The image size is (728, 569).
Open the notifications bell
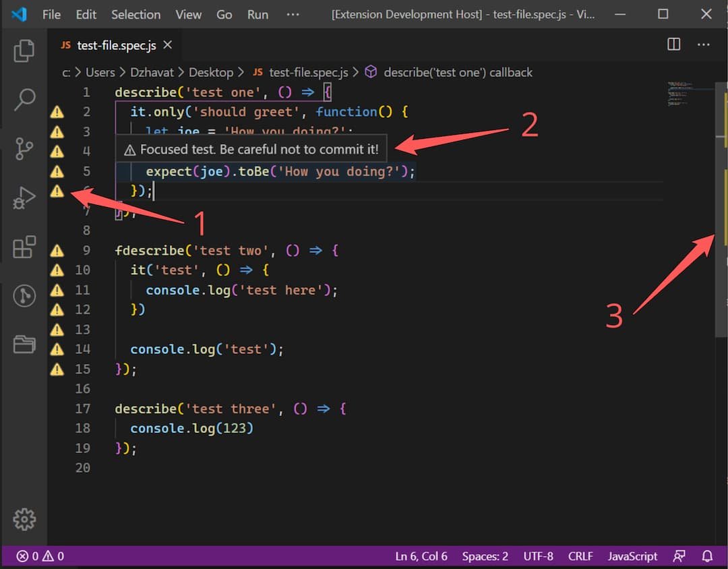(x=706, y=556)
